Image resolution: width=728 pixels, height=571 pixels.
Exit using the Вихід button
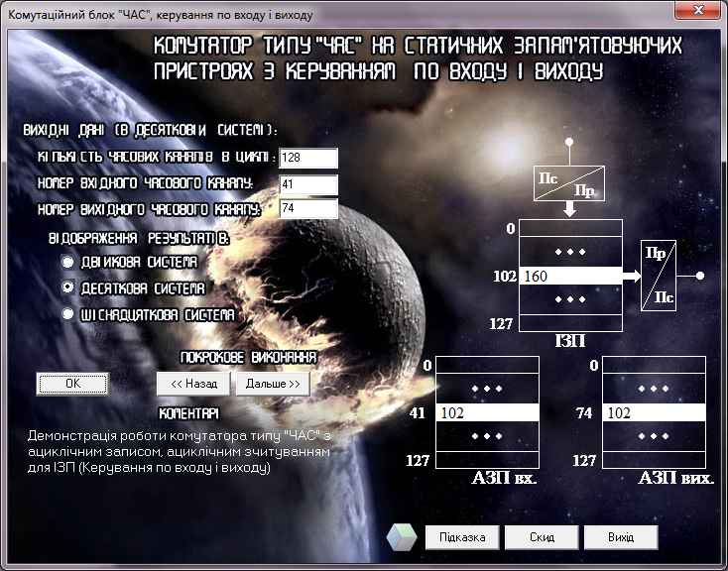(621, 537)
